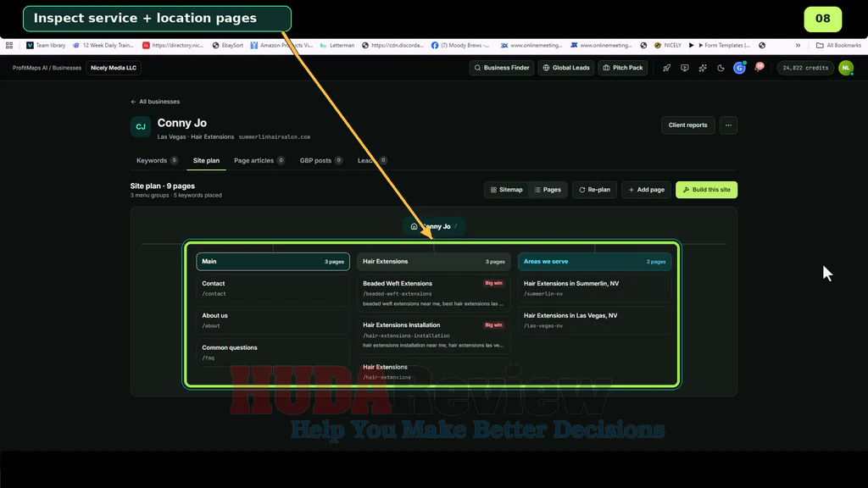
Task: Open the All Bookmarks folder
Action: click(x=838, y=46)
